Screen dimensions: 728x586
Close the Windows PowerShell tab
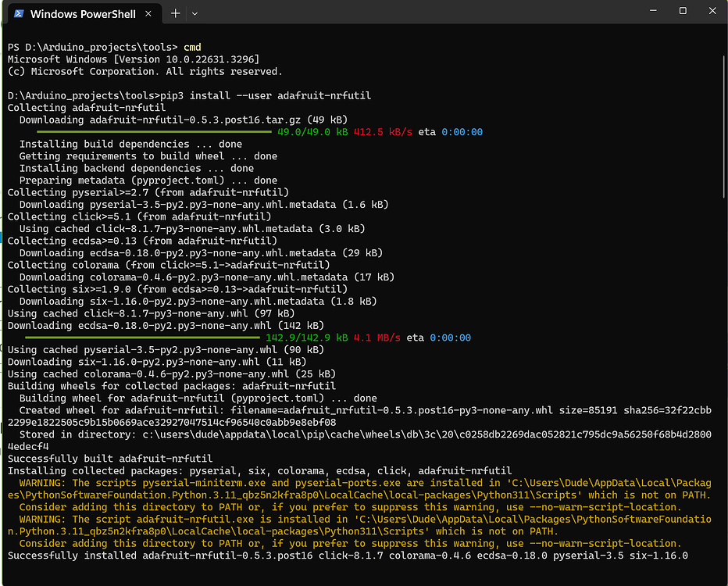point(150,13)
